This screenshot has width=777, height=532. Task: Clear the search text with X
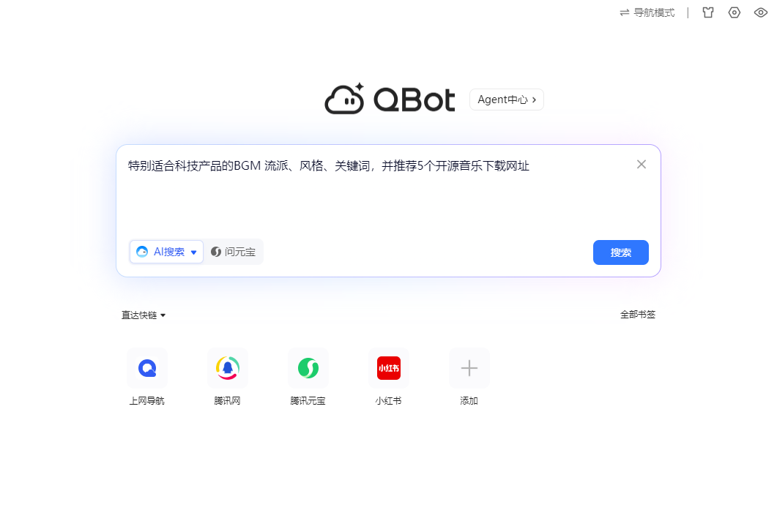tap(642, 165)
